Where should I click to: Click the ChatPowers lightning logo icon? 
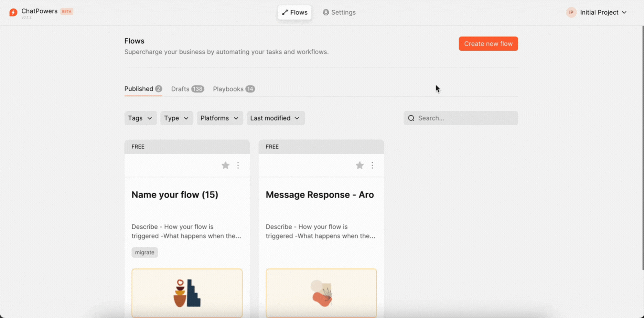point(13,12)
